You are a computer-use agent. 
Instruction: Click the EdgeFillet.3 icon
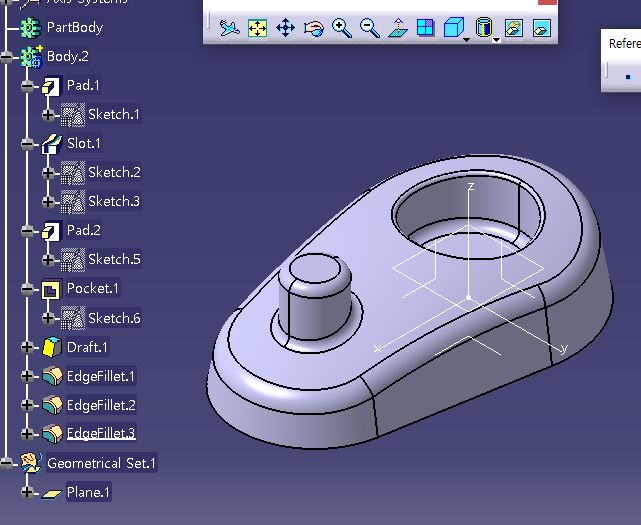[52, 434]
